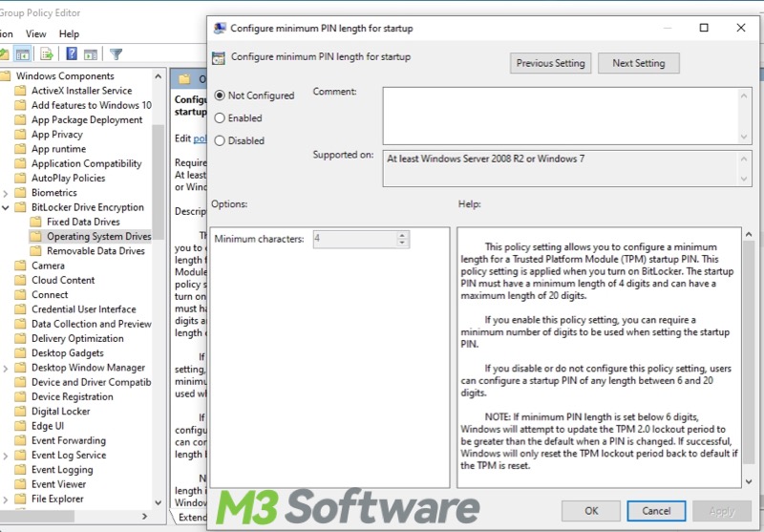The image size is (764, 532).
Task: Click the Digital Locker folder icon
Action: 20,412
